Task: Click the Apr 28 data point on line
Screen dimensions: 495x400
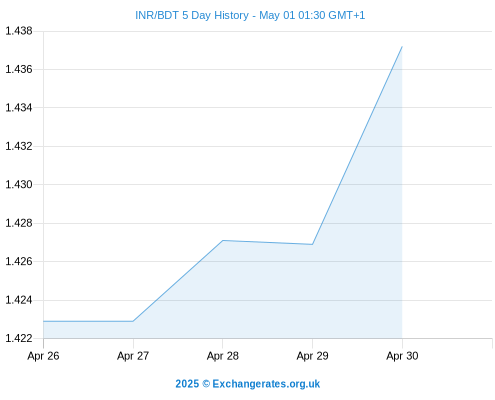Action: (223, 240)
